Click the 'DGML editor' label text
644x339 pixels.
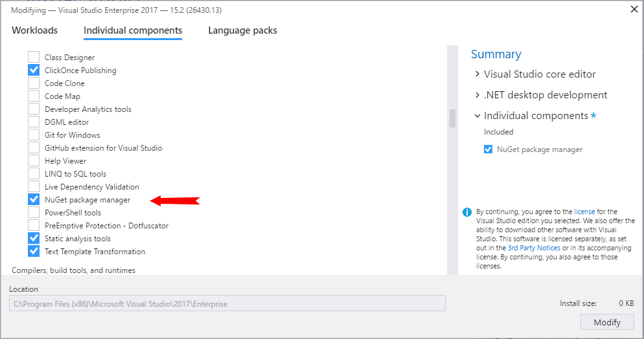(x=67, y=122)
